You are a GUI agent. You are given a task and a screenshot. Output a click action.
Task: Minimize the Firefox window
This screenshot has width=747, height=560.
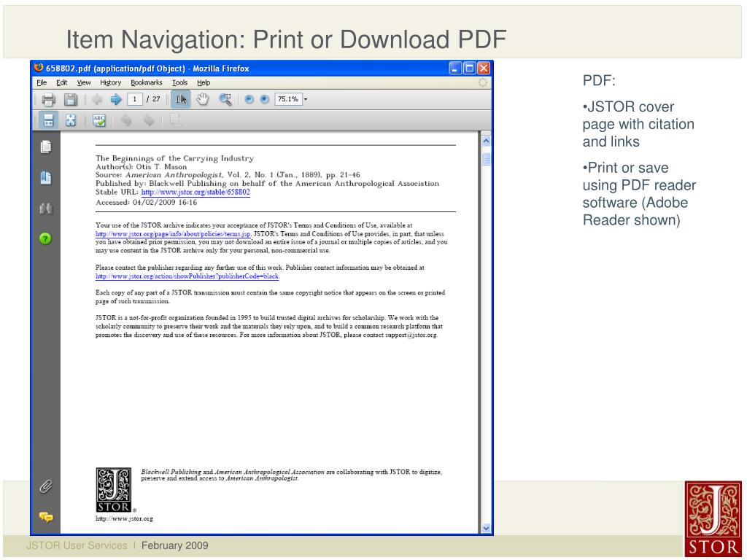[455, 68]
